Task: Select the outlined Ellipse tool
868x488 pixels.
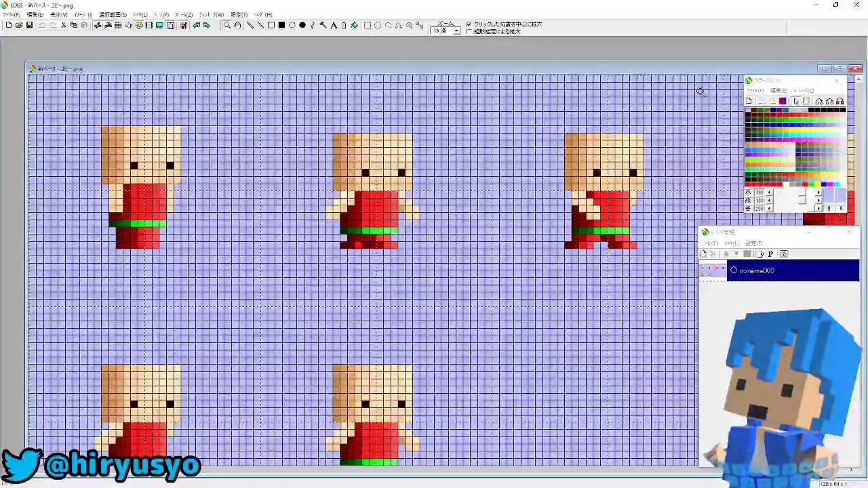Action: point(292,25)
